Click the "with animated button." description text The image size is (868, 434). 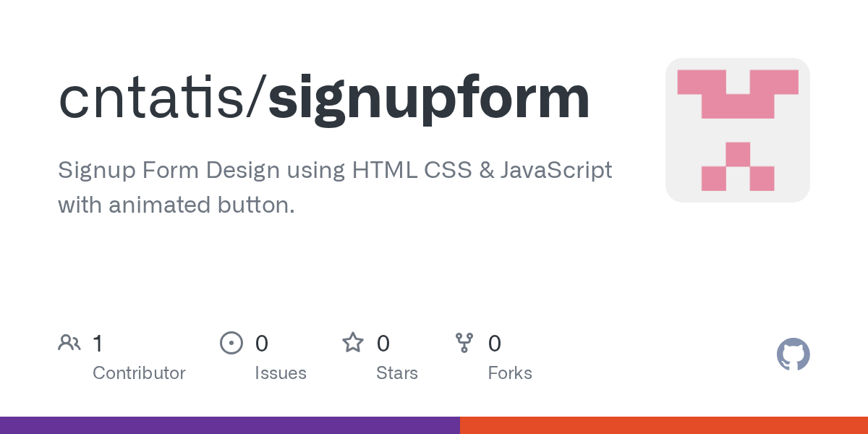tap(176, 205)
